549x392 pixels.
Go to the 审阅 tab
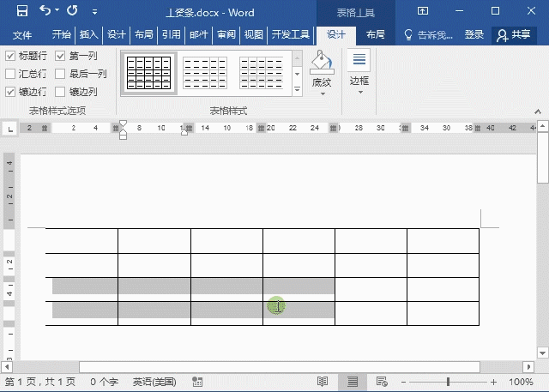(x=226, y=34)
